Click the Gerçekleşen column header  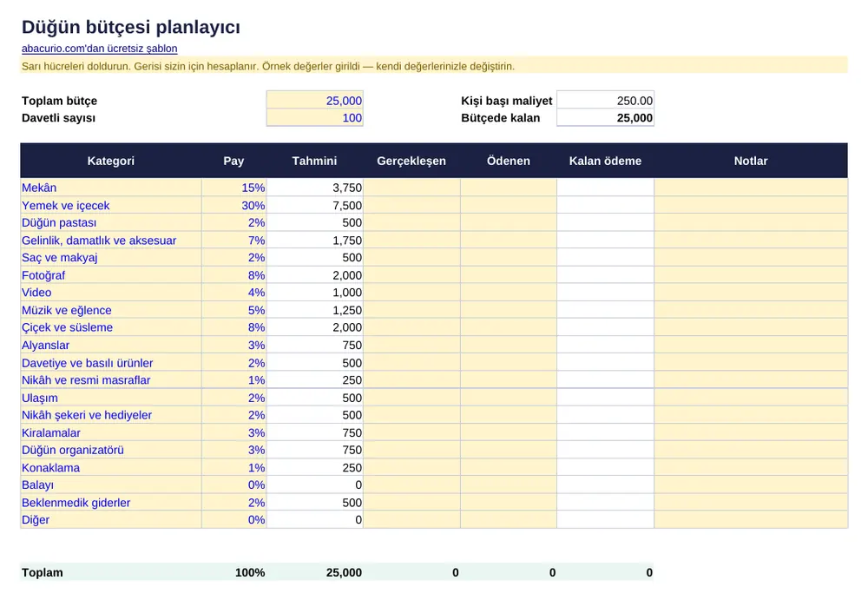(x=411, y=161)
